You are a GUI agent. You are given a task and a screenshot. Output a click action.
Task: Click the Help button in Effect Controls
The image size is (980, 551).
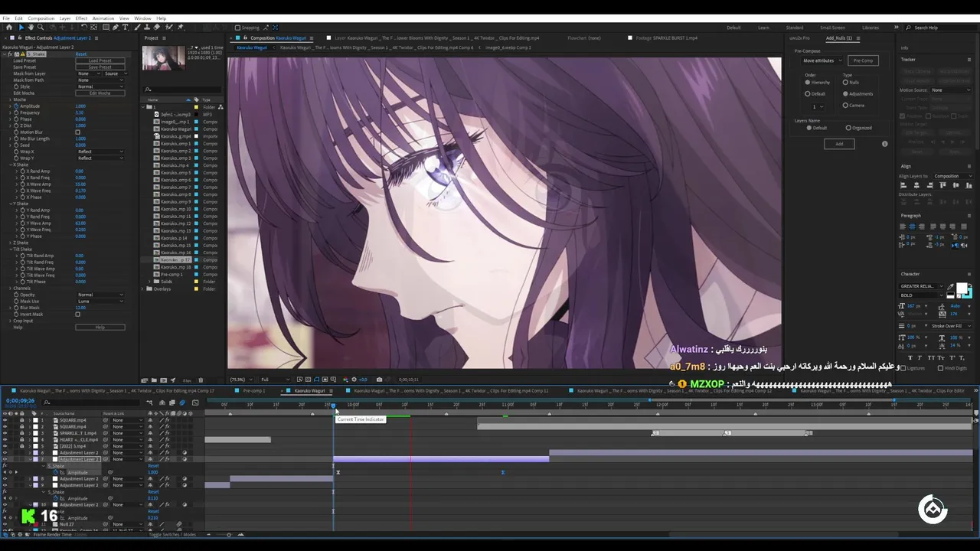point(100,327)
